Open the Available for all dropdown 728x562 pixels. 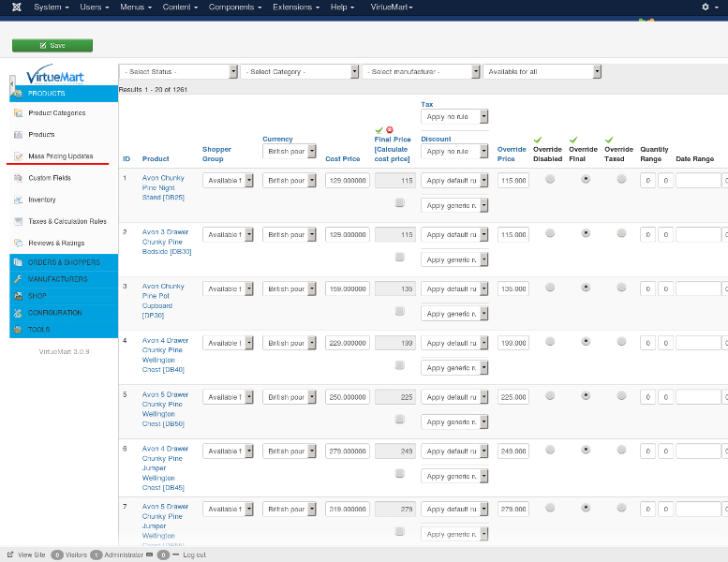click(x=542, y=71)
